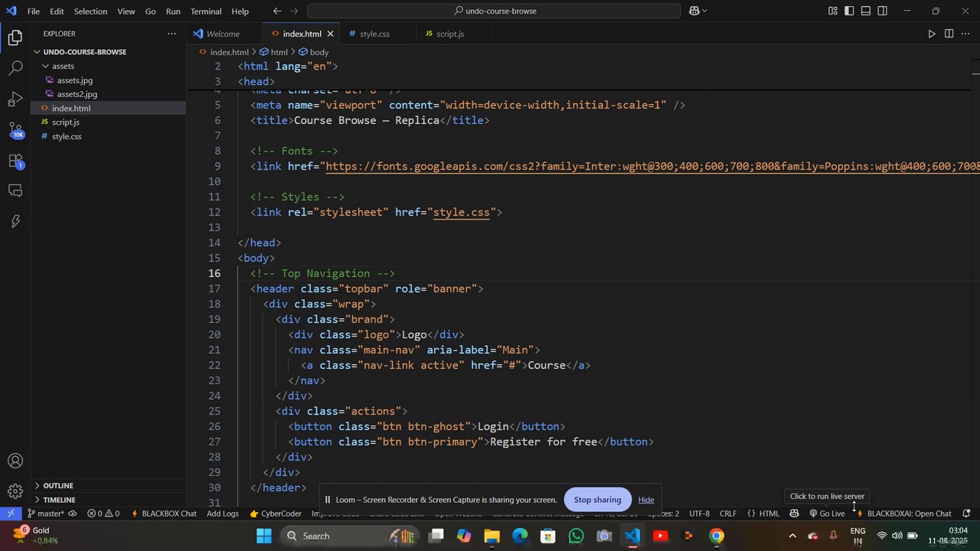Image resolution: width=980 pixels, height=551 pixels.
Task: Open Chrome from the Windows taskbar
Action: (717, 536)
